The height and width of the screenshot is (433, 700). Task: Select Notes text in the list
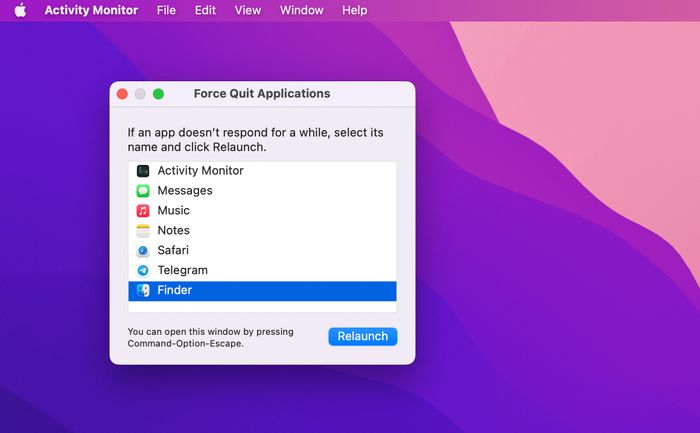173,230
